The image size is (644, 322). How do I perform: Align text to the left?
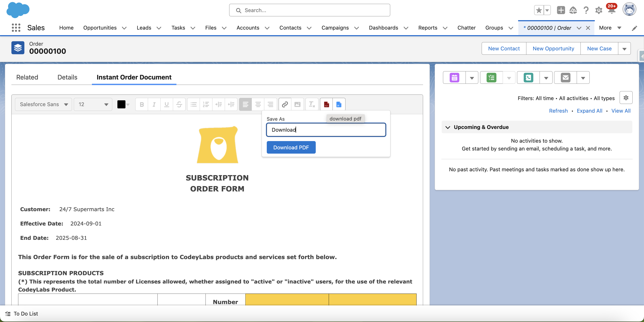point(246,104)
